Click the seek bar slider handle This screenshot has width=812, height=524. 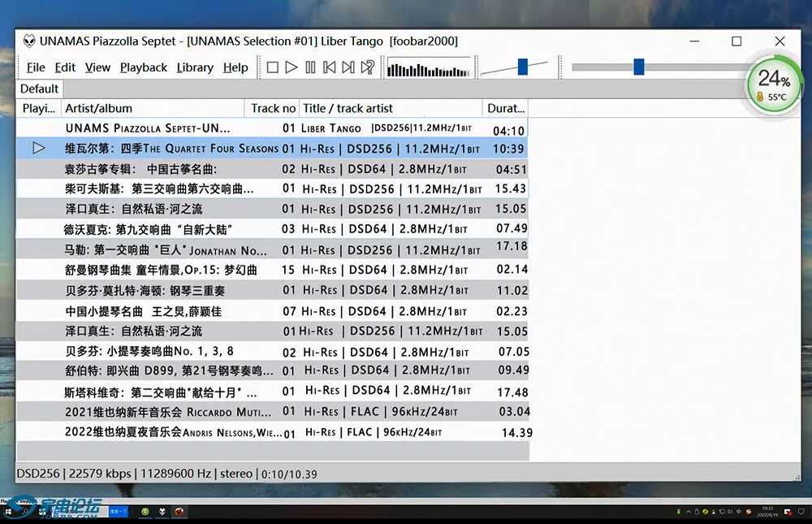pos(639,67)
